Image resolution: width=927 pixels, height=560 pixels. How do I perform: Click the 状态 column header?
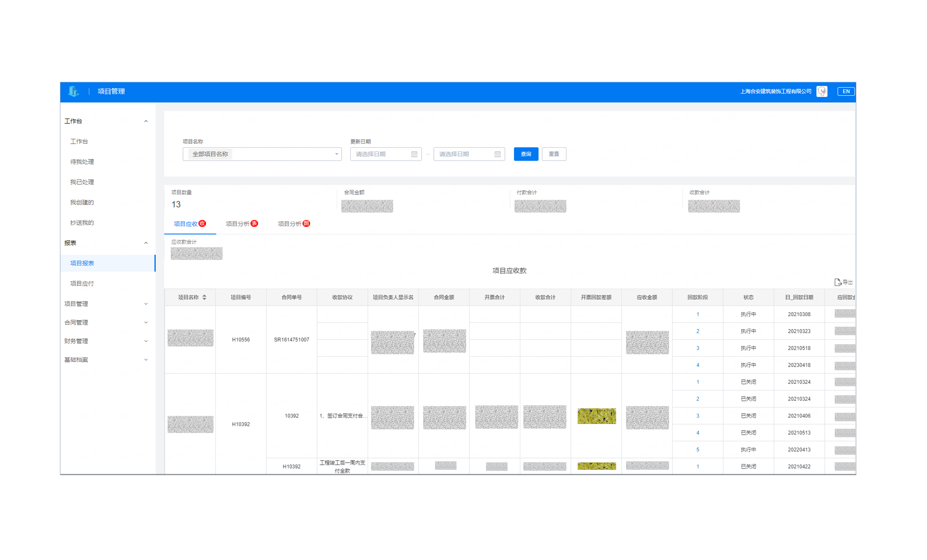(748, 297)
